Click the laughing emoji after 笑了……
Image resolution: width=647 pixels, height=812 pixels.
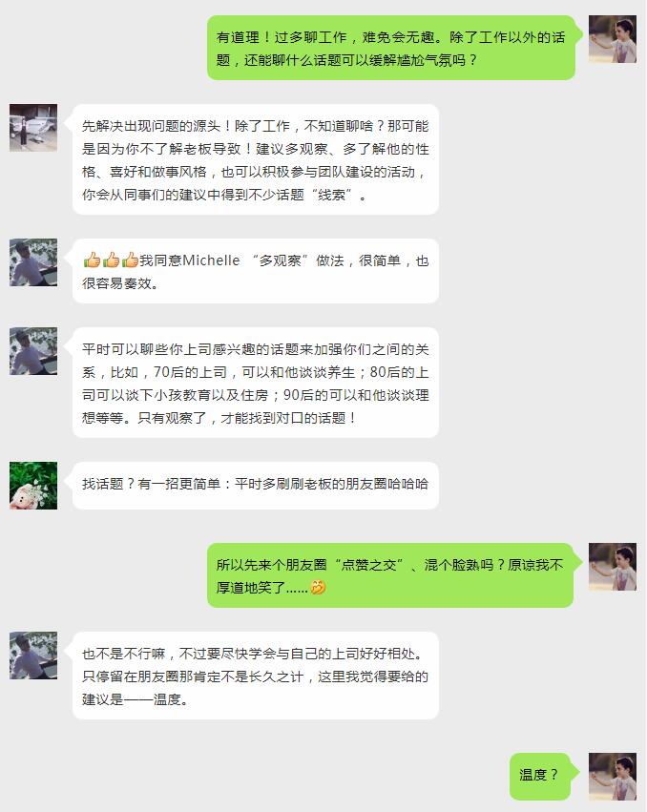point(318,587)
